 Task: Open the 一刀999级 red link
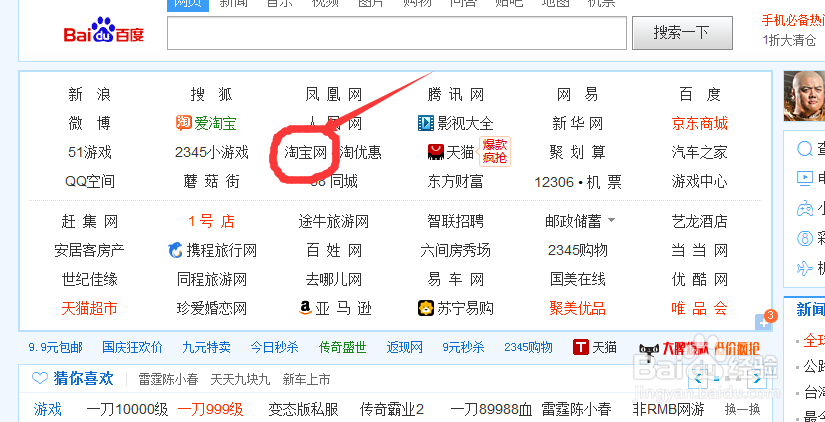(x=210, y=409)
